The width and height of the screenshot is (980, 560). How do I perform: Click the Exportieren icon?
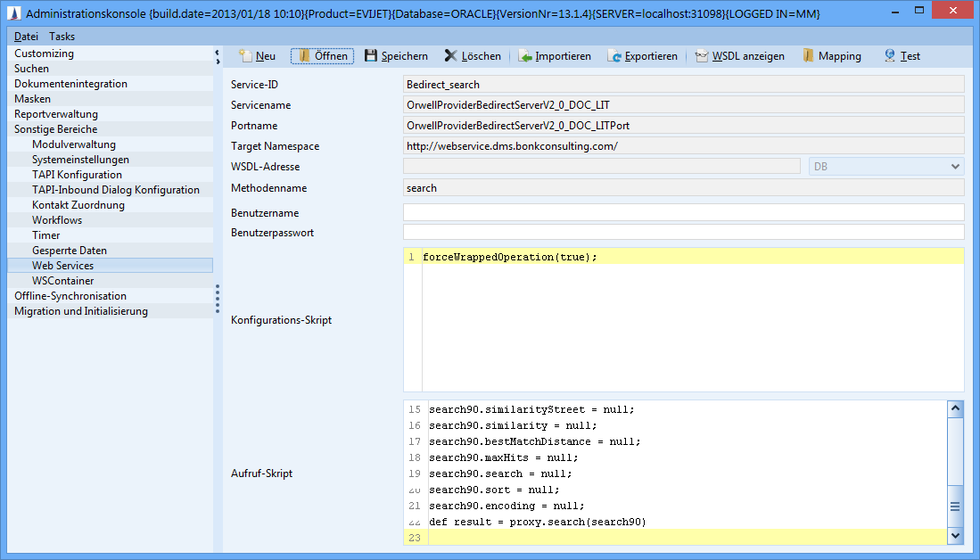tap(614, 56)
